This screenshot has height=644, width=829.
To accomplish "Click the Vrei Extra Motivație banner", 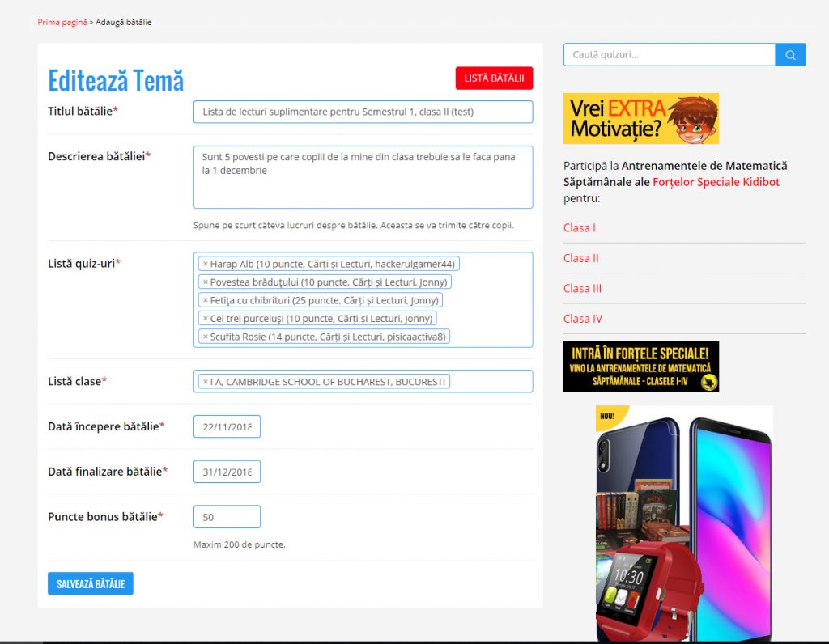I will 640,119.
